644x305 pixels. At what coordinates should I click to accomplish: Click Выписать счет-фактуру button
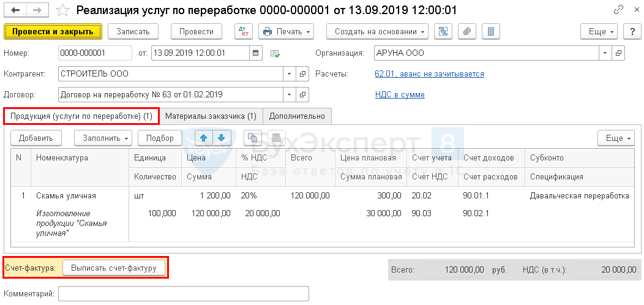[114, 268]
